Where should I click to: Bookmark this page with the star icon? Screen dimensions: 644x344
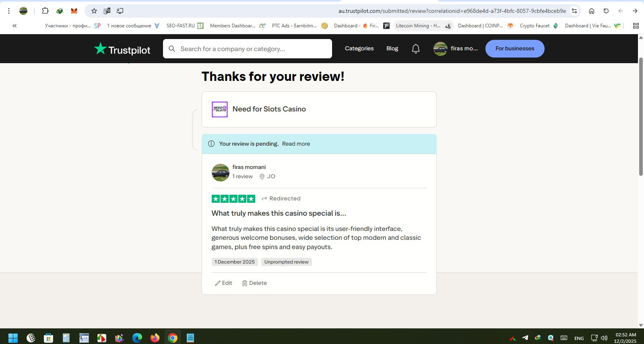point(94,11)
